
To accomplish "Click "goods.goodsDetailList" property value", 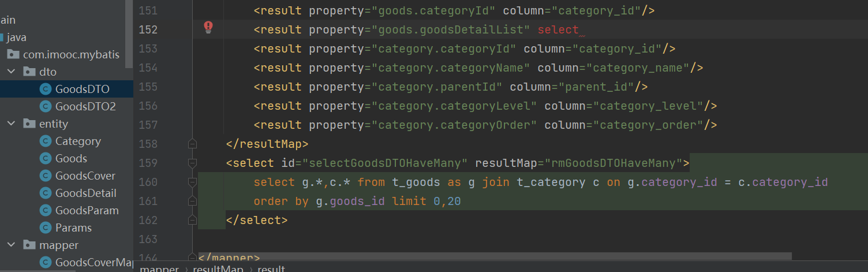I will point(450,29).
